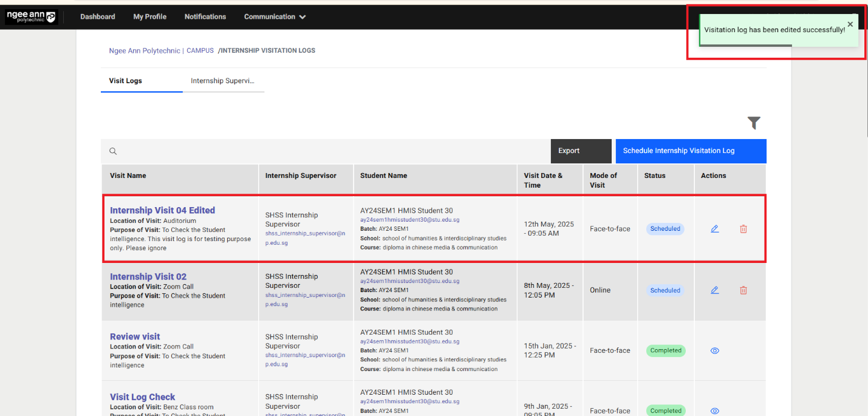Close the success notification toast
868x416 pixels.
coord(850,24)
